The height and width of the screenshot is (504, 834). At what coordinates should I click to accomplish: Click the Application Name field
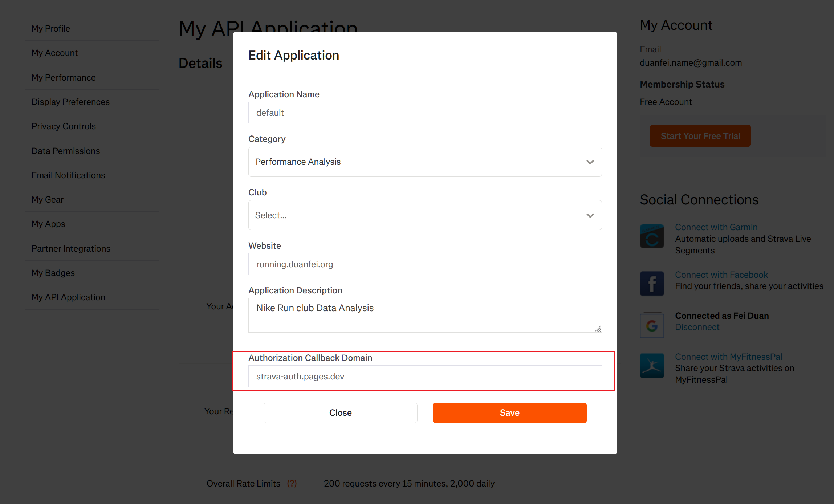pos(425,113)
